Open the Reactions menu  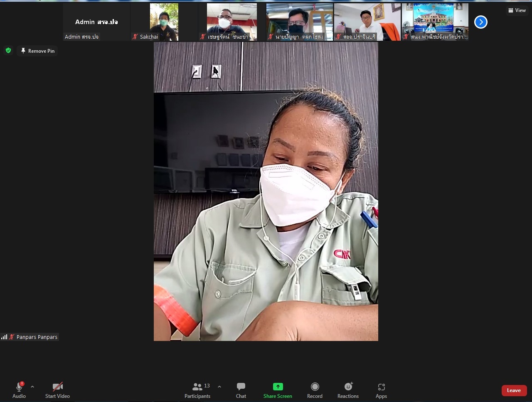[348, 390]
